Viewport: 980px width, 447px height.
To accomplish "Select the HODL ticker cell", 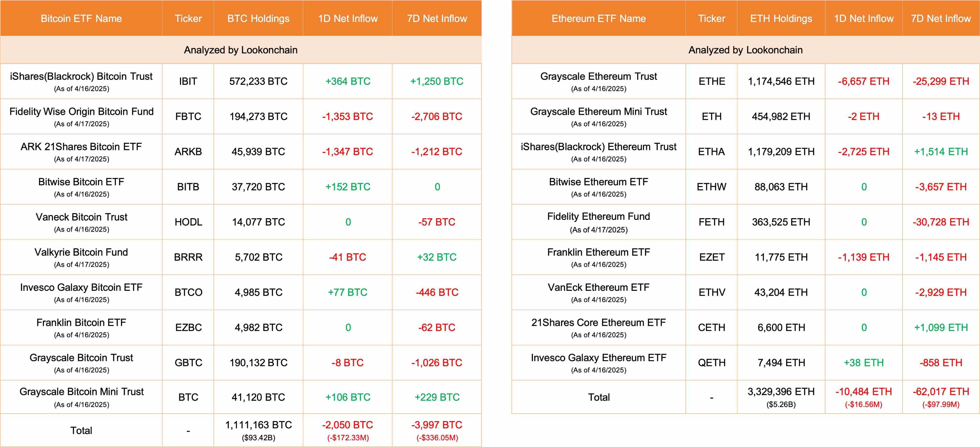I will (x=188, y=222).
